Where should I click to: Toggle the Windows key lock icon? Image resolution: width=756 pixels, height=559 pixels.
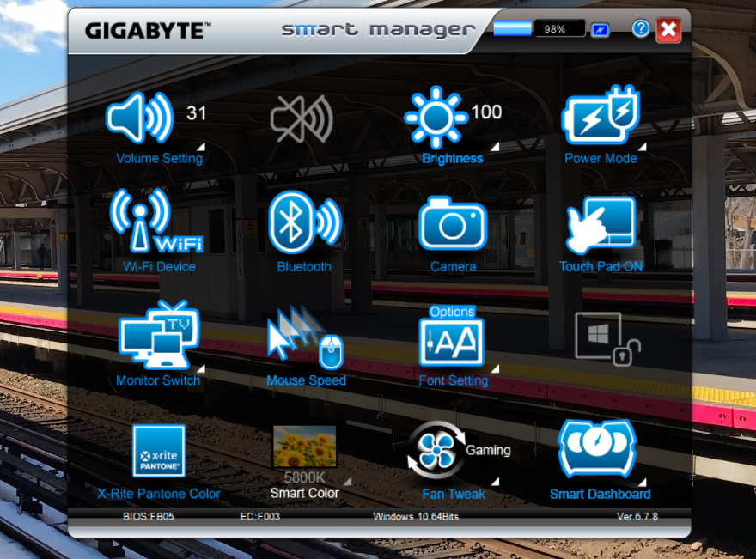click(x=607, y=339)
